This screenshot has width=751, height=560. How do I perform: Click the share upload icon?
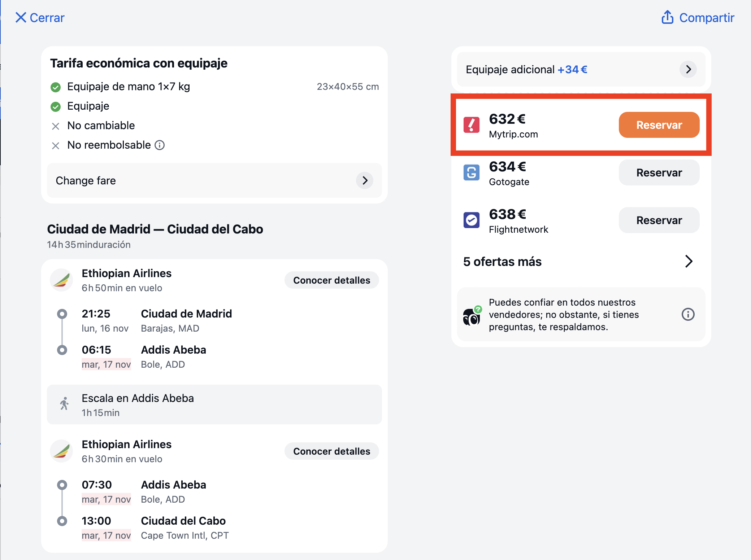(x=668, y=17)
